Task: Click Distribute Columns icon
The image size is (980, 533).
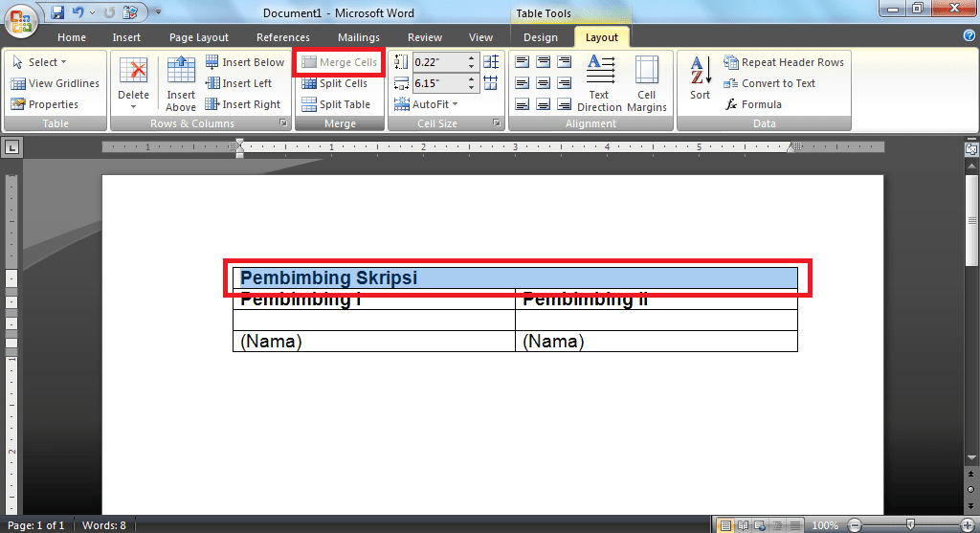Action: [x=491, y=83]
